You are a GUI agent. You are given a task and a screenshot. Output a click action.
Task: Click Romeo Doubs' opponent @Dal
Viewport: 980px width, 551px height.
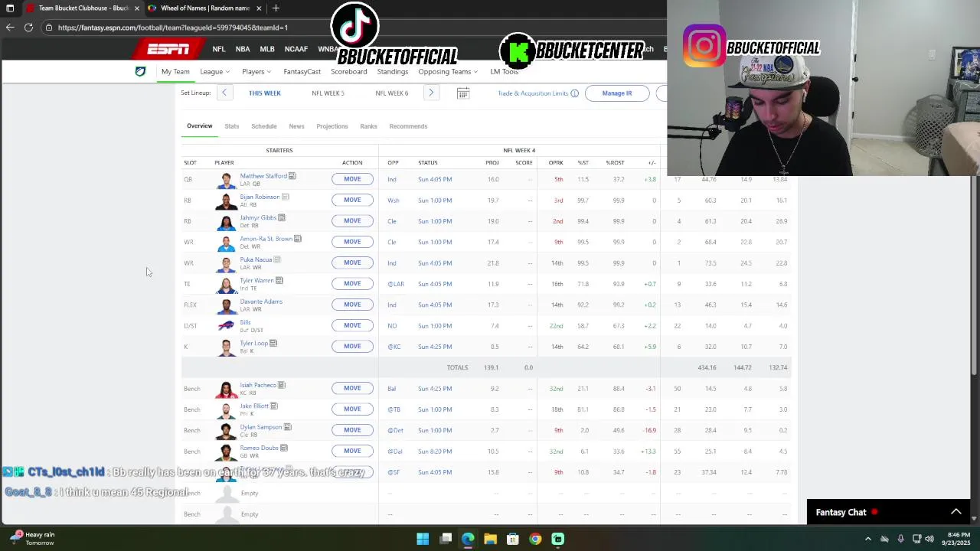click(395, 452)
